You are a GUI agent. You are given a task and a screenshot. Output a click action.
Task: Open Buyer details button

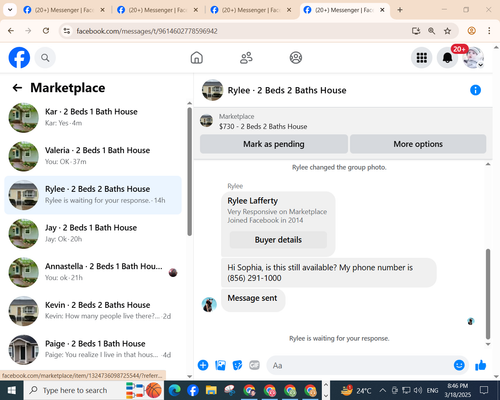pos(278,240)
